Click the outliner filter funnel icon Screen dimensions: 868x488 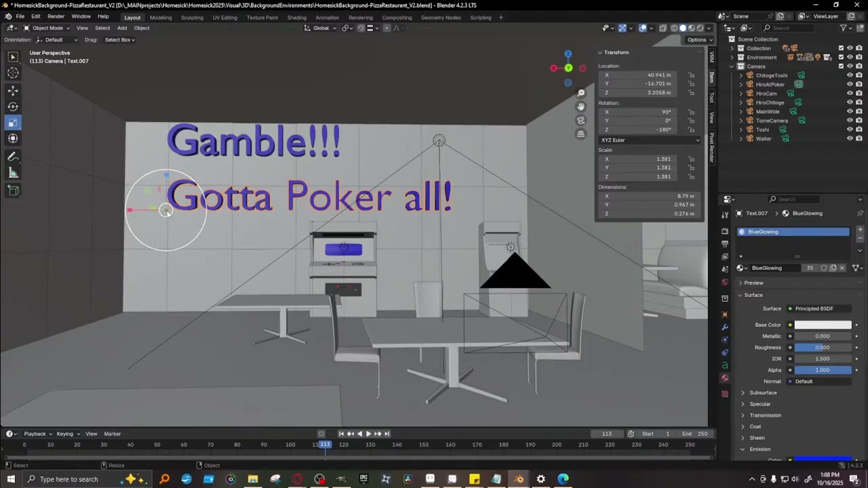(844, 28)
